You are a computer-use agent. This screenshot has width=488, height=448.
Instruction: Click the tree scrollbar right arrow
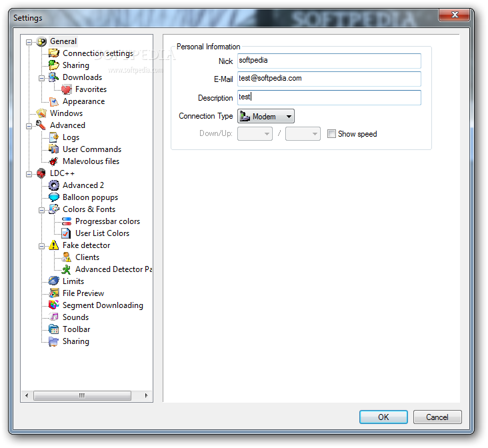click(x=146, y=395)
